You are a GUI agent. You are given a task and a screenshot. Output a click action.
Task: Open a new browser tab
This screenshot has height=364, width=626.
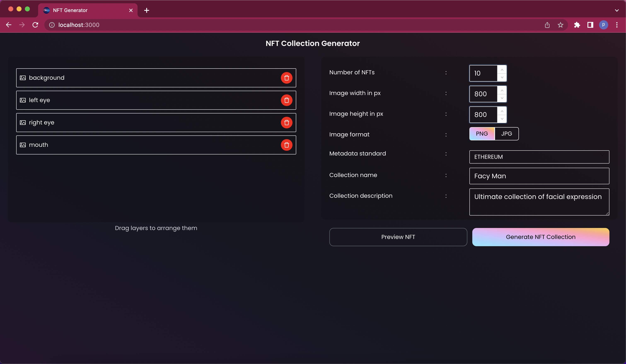pyautogui.click(x=147, y=10)
